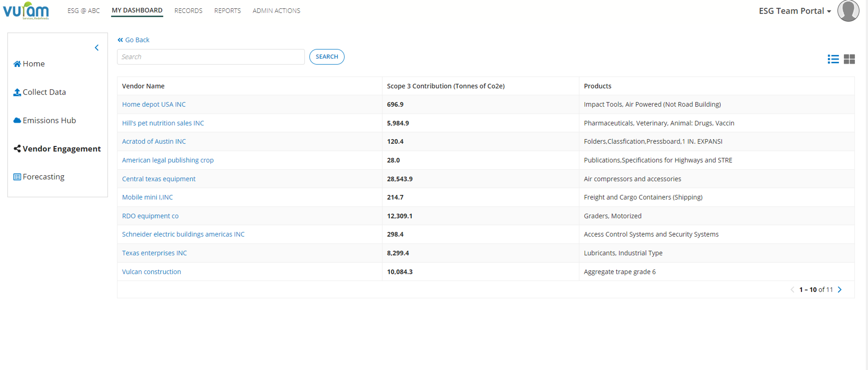The image size is (868, 370).
Task: Open Schneider electric buildings americas INC vendor
Action: tap(183, 234)
